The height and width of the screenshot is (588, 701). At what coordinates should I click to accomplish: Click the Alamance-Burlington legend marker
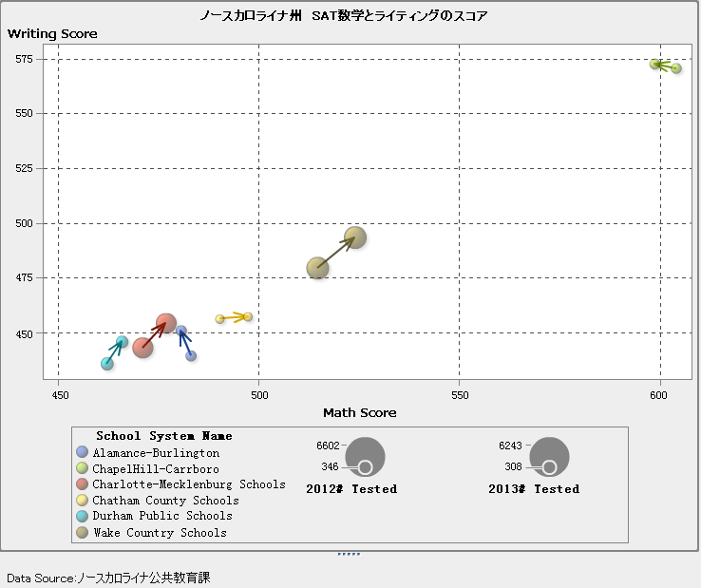(82, 453)
